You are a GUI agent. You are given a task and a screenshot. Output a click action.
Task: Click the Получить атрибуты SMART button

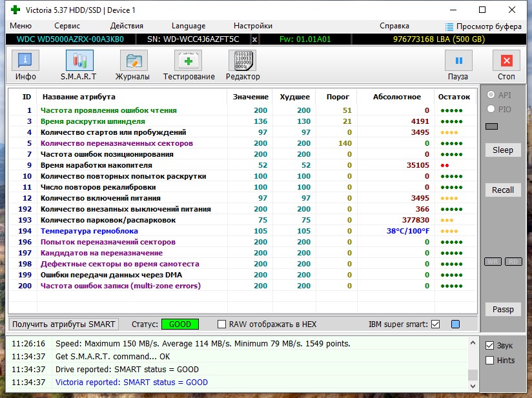(64, 324)
